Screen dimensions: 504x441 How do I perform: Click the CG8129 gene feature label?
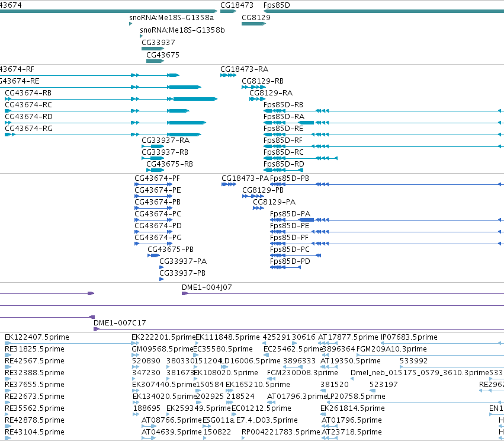point(256,18)
